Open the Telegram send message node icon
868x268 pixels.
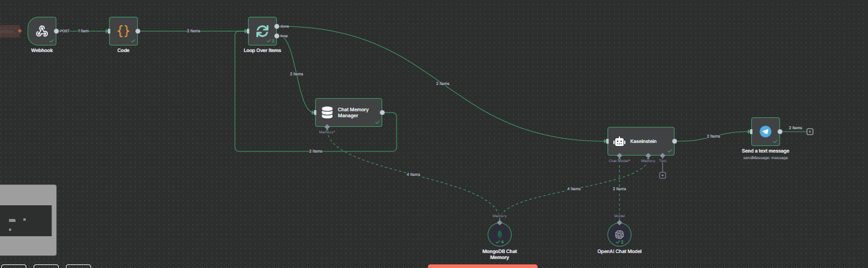click(x=766, y=132)
